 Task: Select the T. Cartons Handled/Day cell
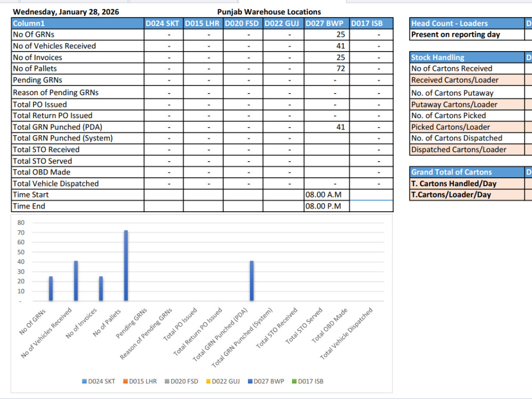[x=467, y=184]
